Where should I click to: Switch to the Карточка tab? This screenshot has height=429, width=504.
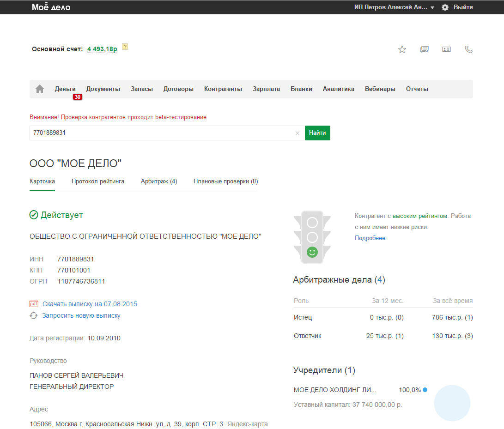(42, 181)
